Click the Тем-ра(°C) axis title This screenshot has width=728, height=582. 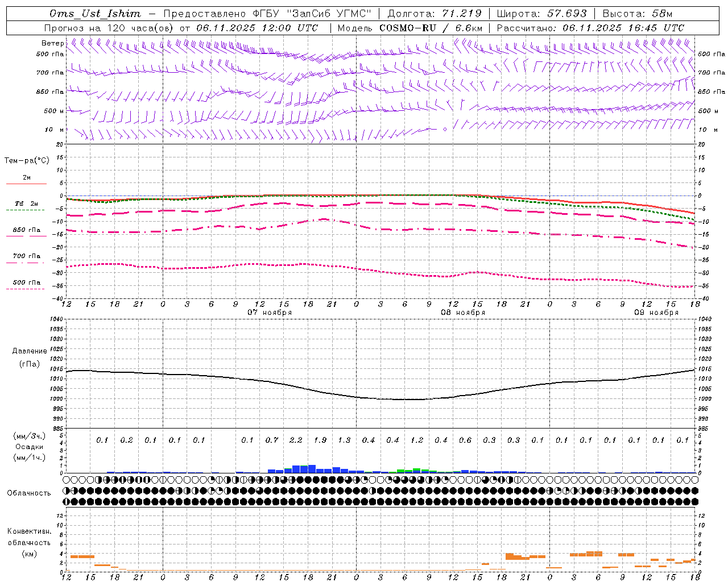tap(27, 161)
